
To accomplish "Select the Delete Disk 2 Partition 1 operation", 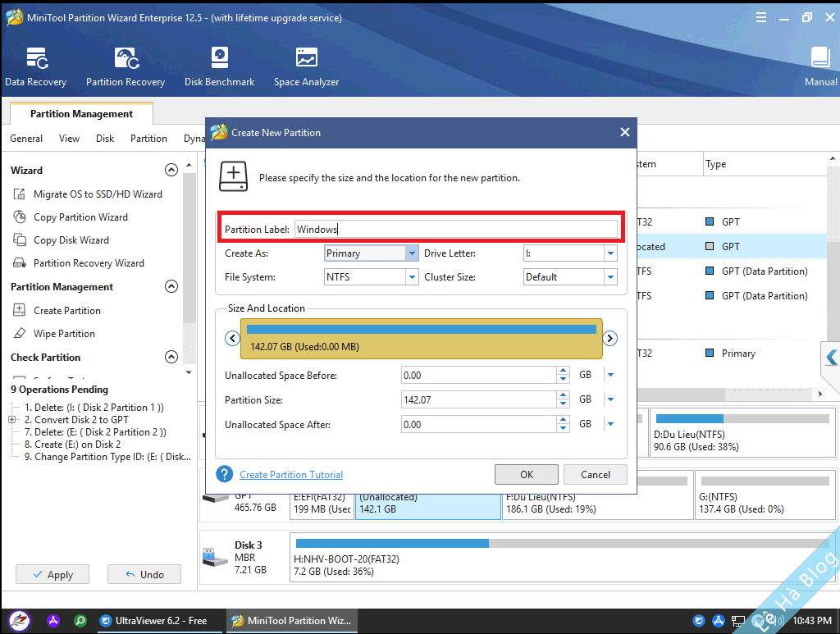I will click(94, 408).
